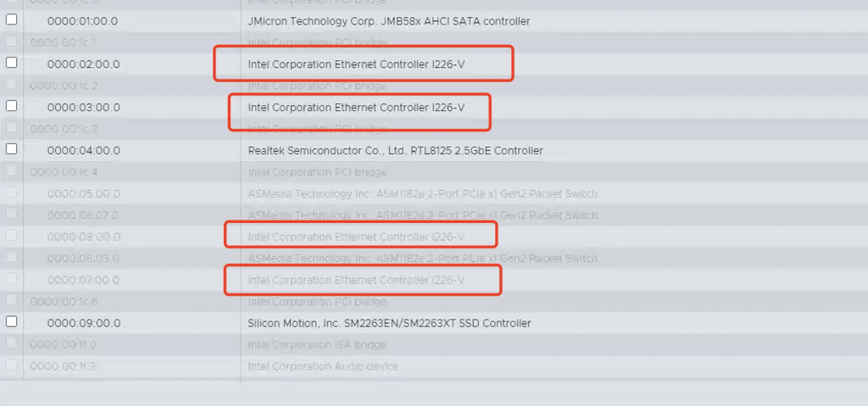This screenshot has height=406, width=868.
Task: Click the greyed checkbox for 0000:07:00.0
Action: [12, 279]
